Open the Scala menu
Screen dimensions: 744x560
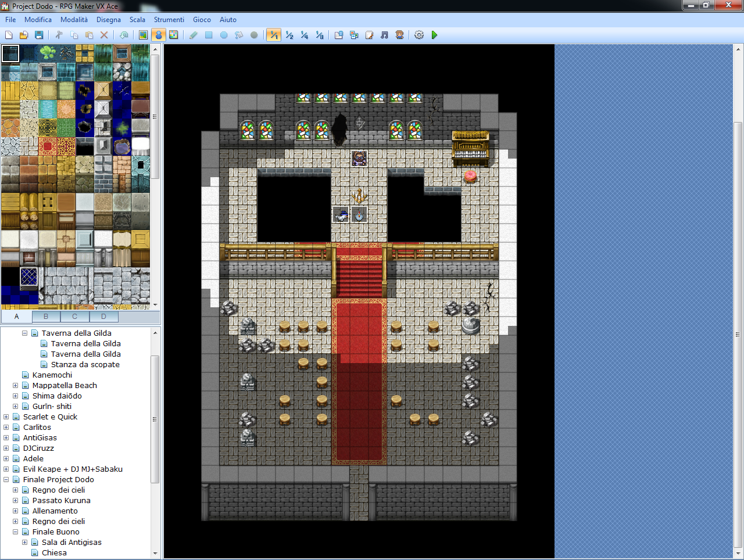[x=137, y=20]
